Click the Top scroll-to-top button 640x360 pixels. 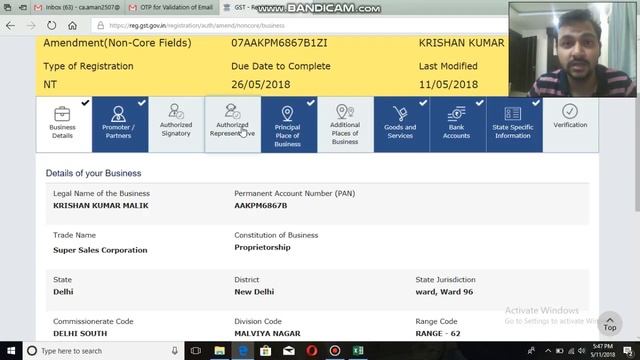(610, 323)
